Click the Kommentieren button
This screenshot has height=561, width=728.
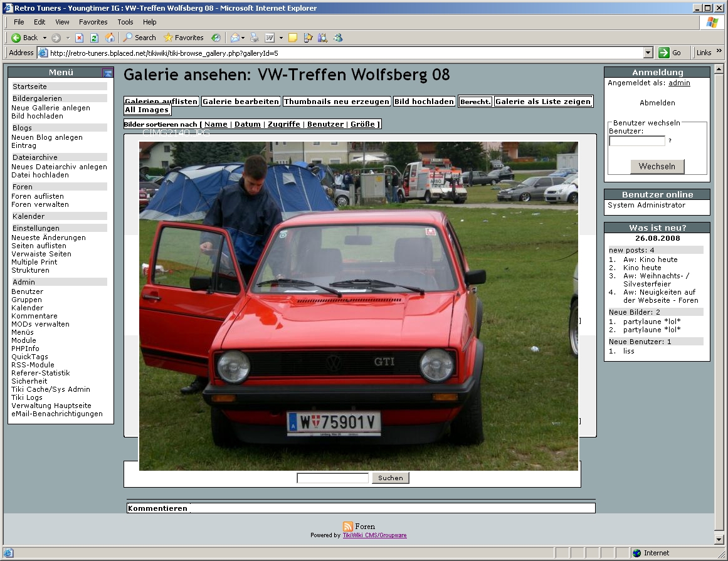click(158, 508)
